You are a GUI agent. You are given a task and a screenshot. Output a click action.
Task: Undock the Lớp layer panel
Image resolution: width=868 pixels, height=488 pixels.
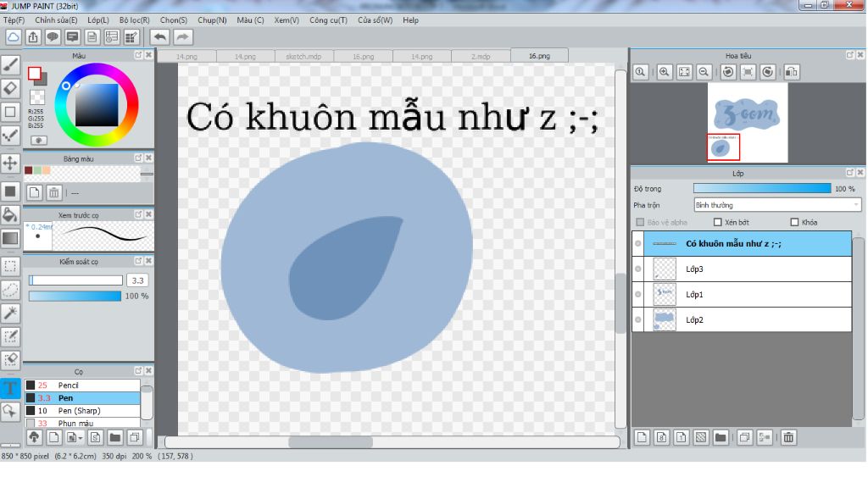click(x=849, y=173)
